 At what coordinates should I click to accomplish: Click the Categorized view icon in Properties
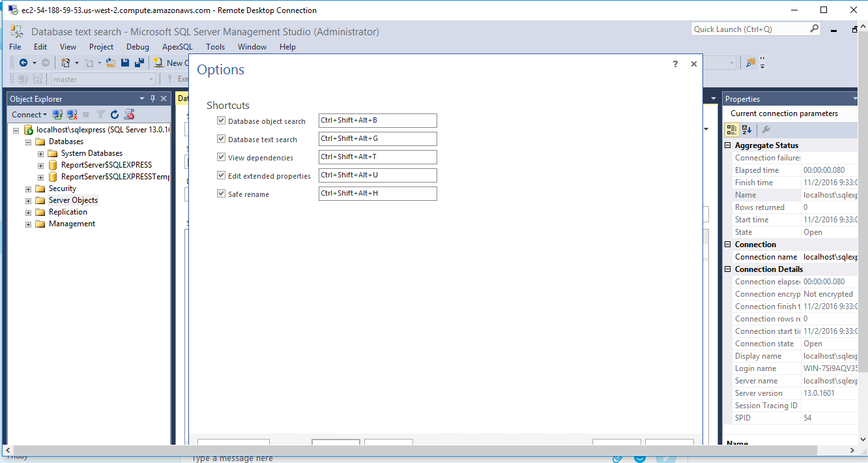click(732, 130)
